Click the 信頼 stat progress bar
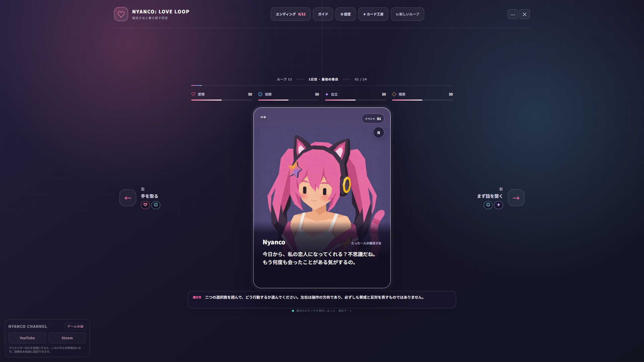 coord(288,100)
